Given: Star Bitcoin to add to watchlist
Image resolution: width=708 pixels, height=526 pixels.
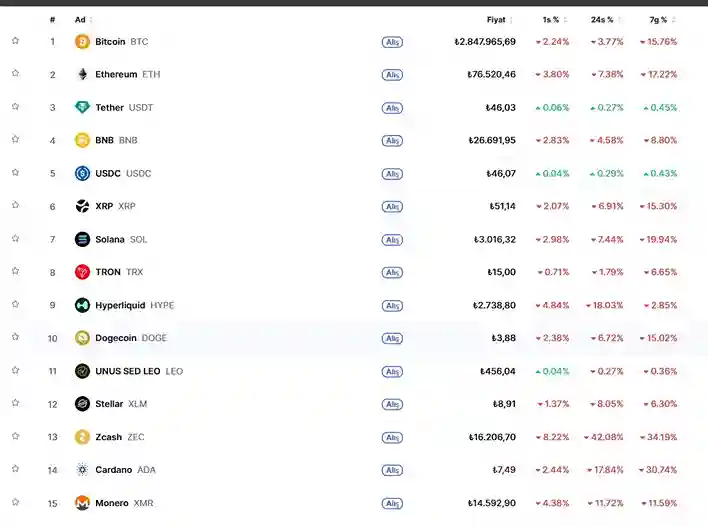Looking at the screenshot, I should point(15,41).
